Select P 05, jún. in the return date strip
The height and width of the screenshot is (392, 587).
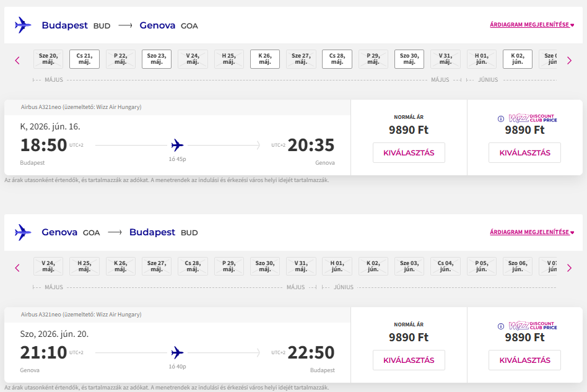tap(481, 266)
